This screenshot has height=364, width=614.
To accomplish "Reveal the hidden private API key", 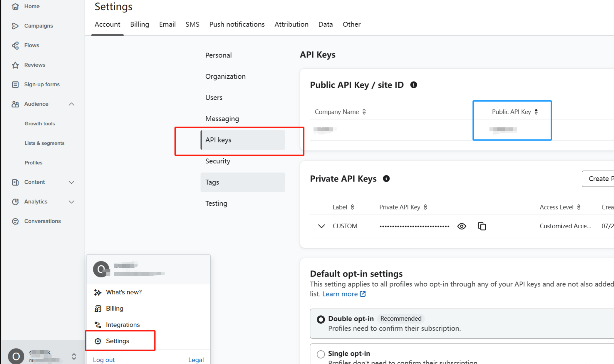I will pyautogui.click(x=462, y=226).
